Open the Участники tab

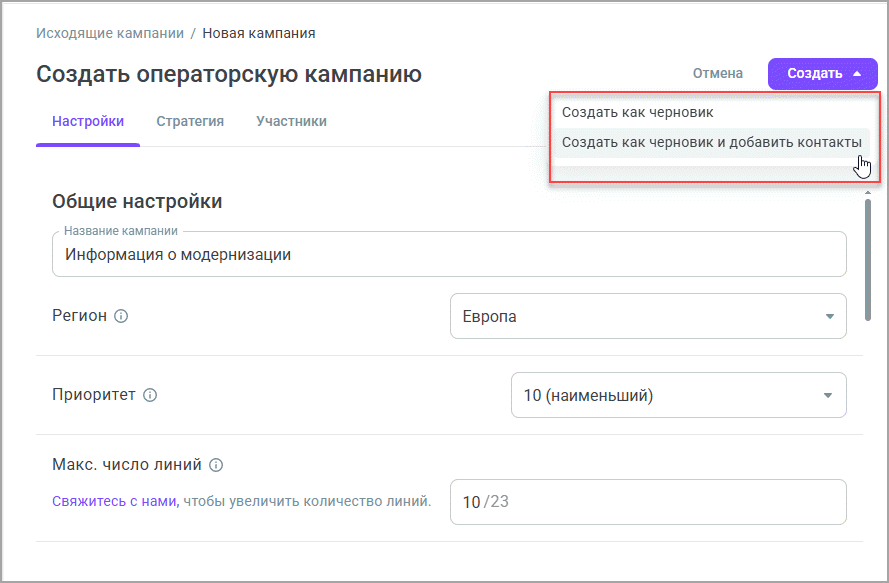pos(291,122)
